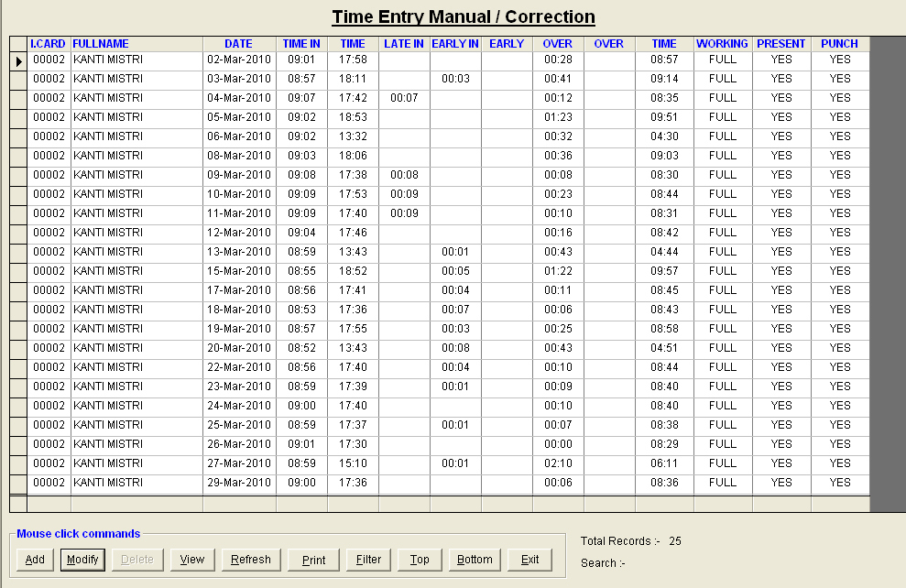Click the LATE IN column header
Screen dimensions: 906x588
click(x=404, y=44)
